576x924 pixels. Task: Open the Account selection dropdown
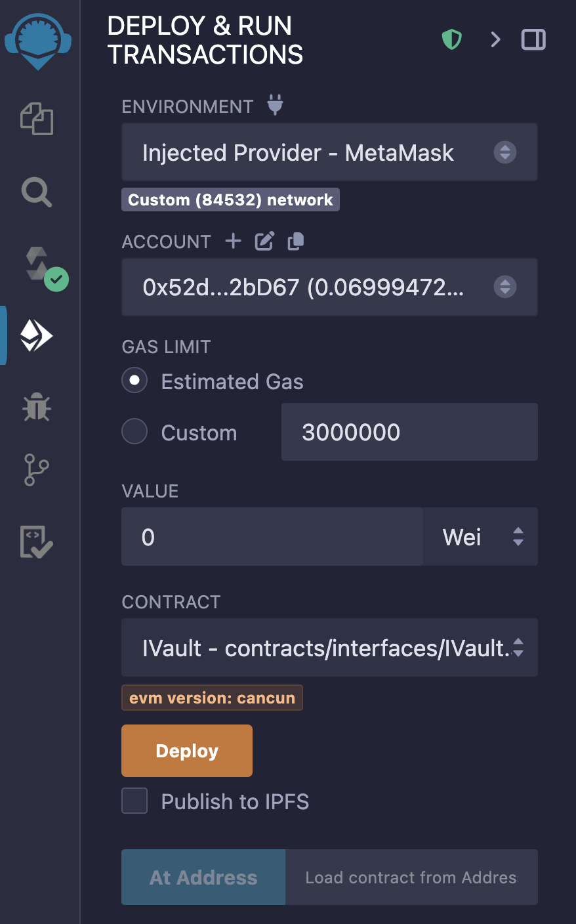pyautogui.click(x=329, y=287)
